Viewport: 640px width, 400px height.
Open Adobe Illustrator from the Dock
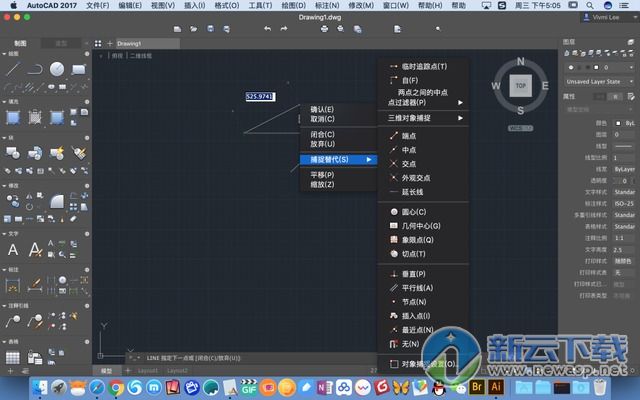tap(496, 386)
